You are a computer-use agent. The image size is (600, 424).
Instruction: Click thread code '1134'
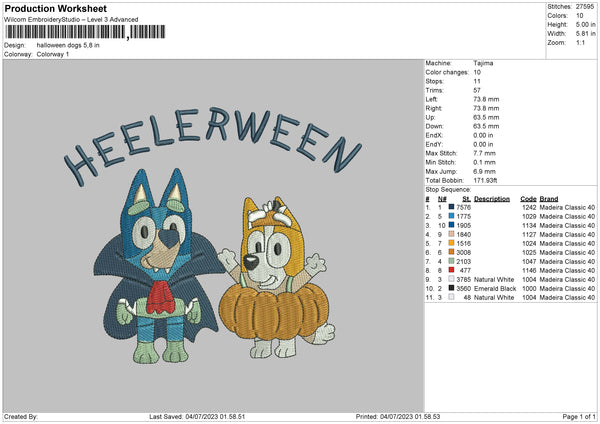529,225
